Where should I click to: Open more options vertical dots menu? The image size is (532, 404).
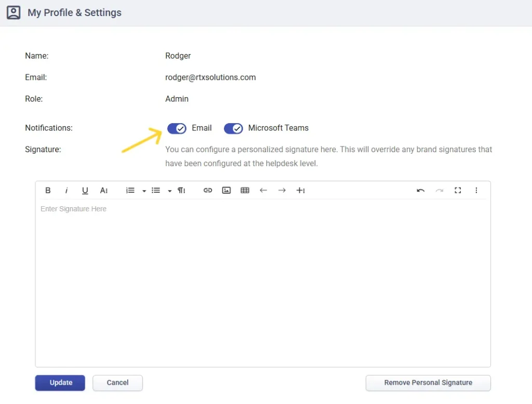point(476,191)
